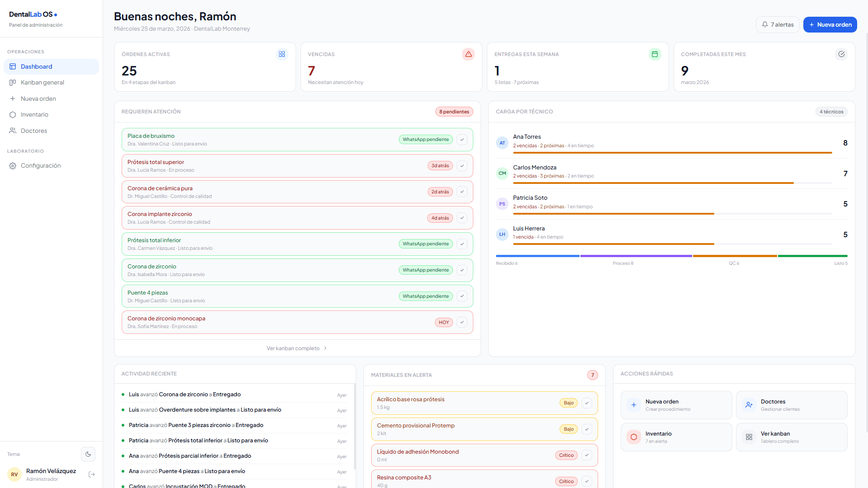This screenshot has width=868, height=488.
Task: Open the 8 pendientes badge in Requieren Atención
Action: (x=454, y=112)
